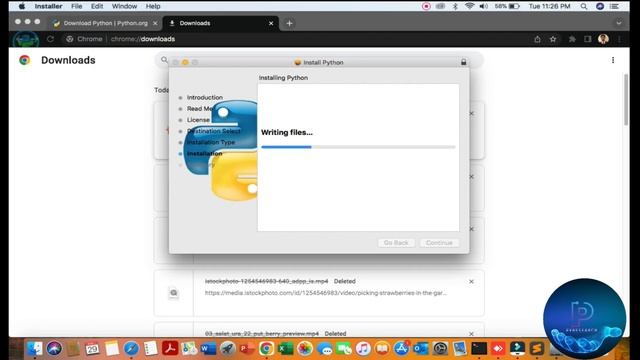Screen dimensions: 640x360
Task: Open Calendar from the dock
Action: [92, 349]
